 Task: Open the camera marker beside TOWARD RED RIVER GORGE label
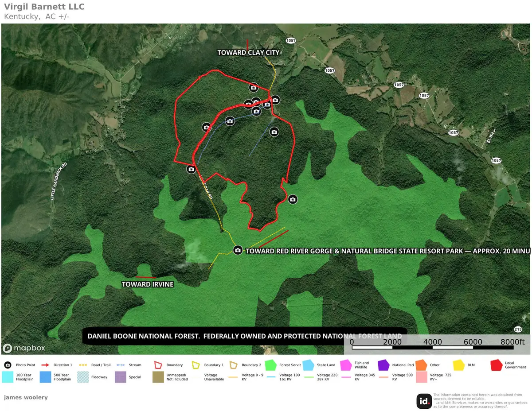point(238,250)
